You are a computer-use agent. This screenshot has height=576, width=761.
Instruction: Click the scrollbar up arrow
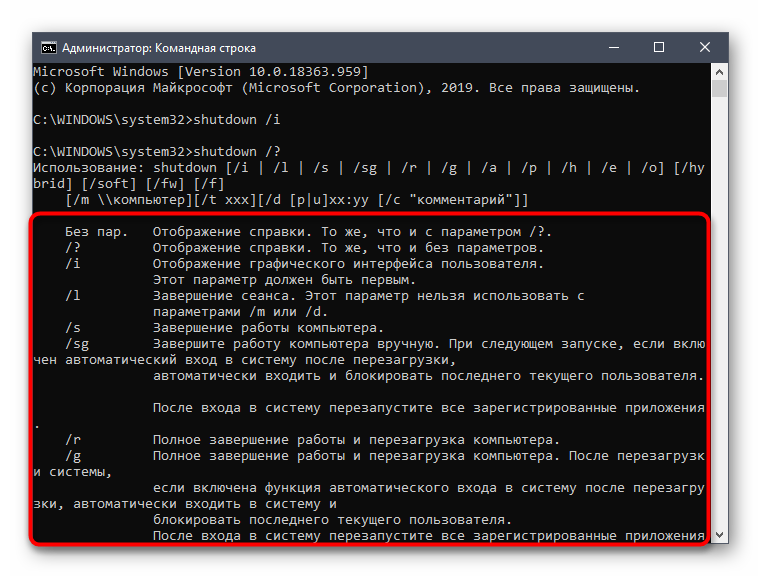[719, 72]
